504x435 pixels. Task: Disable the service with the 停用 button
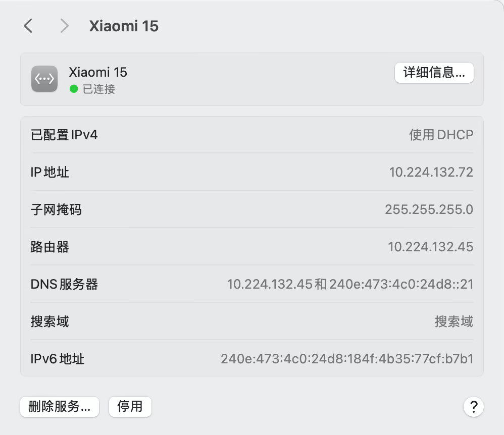coord(130,406)
